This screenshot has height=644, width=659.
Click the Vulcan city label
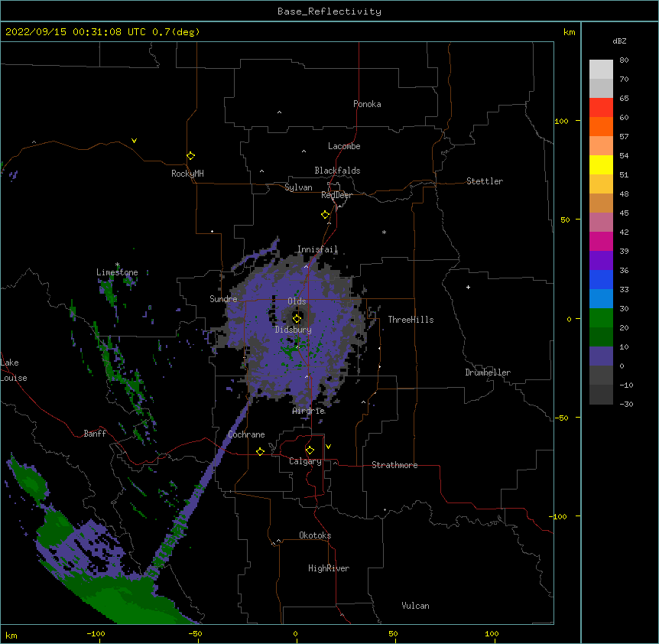[x=415, y=606]
